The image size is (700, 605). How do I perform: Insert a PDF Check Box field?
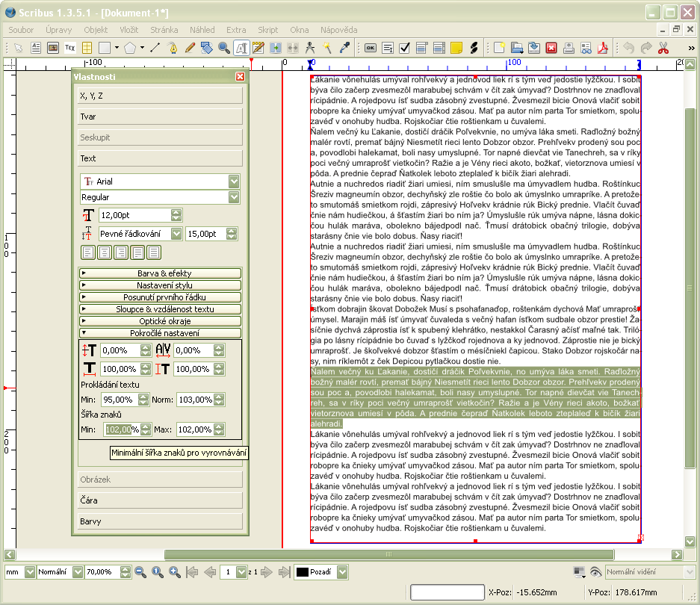404,48
